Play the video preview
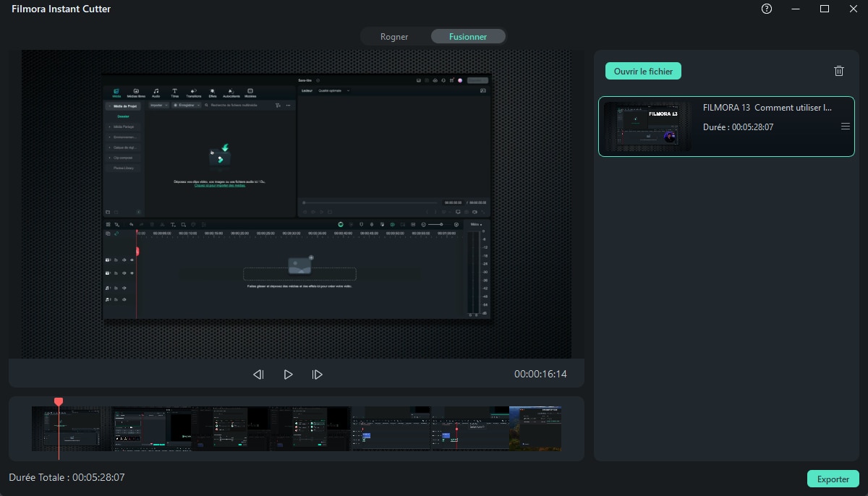This screenshot has width=868, height=496. 288,375
